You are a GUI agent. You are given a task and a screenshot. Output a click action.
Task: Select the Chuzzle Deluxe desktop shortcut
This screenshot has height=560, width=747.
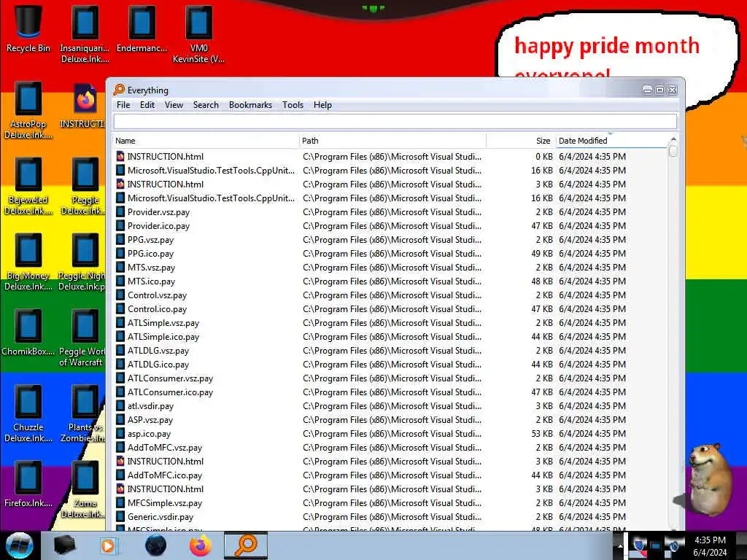pyautogui.click(x=28, y=414)
